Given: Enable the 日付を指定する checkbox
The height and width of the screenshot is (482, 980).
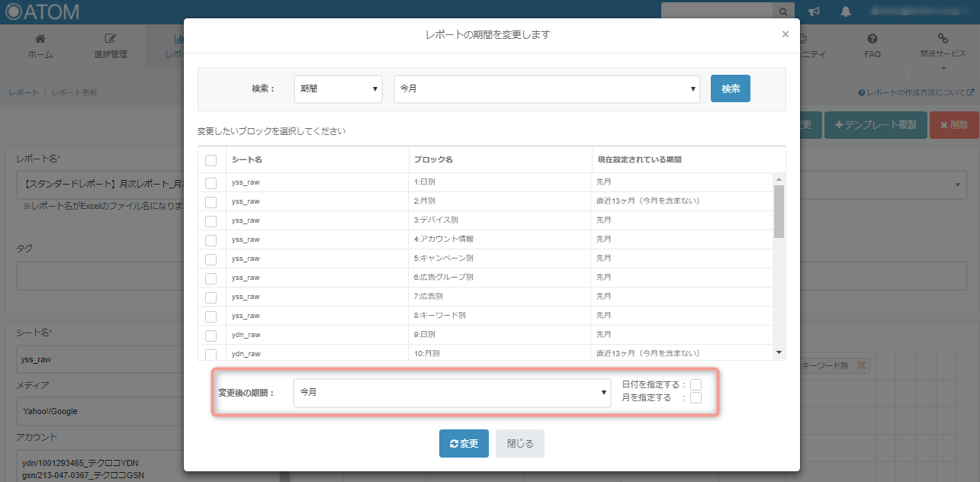Looking at the screenshot, I should tap(696, 384).
